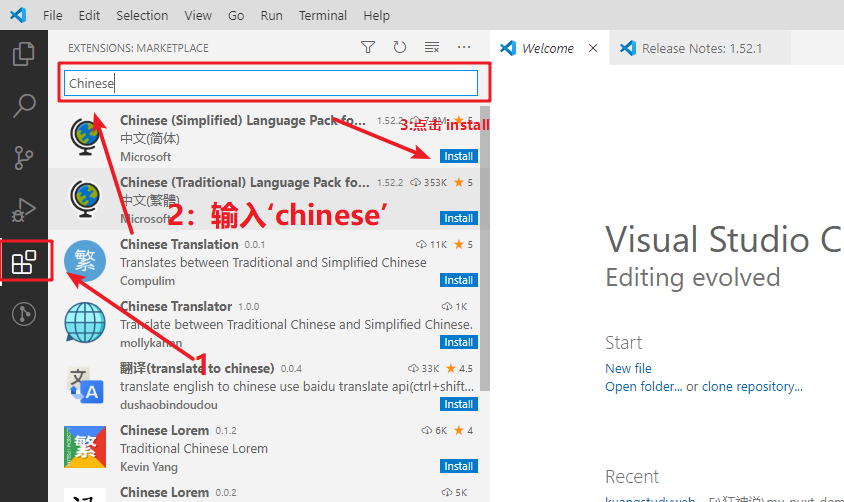Open the Source Control view
Screen dimensions: 844x502
(24, 158)
